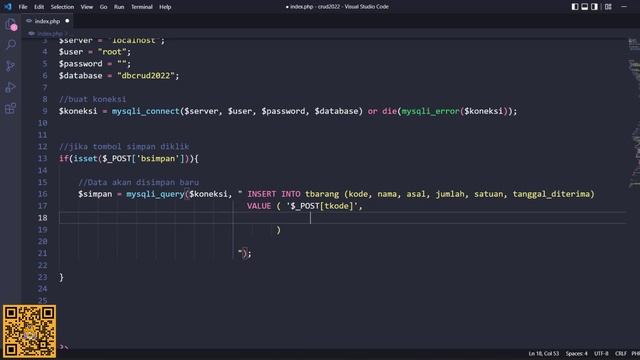Select the index.php editor tab
The image size is (640, 360).
point(47,21)
